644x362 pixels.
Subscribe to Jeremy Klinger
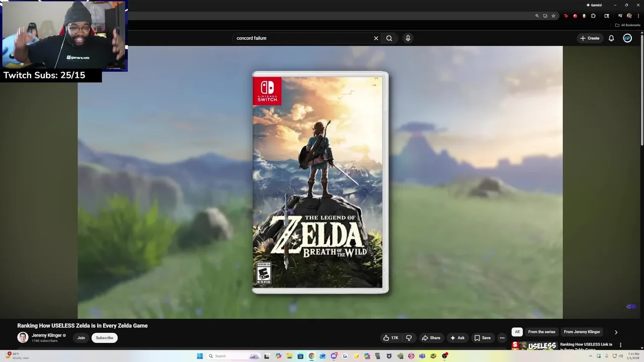(x=105, y=338)
